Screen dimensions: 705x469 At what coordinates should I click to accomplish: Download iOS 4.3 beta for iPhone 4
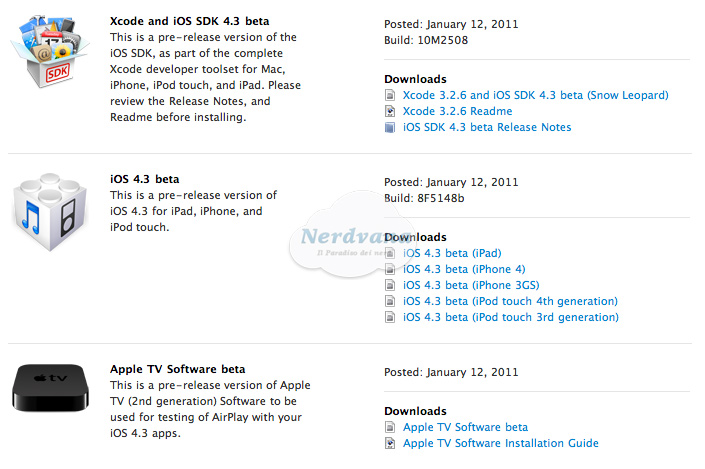[464, 269]
